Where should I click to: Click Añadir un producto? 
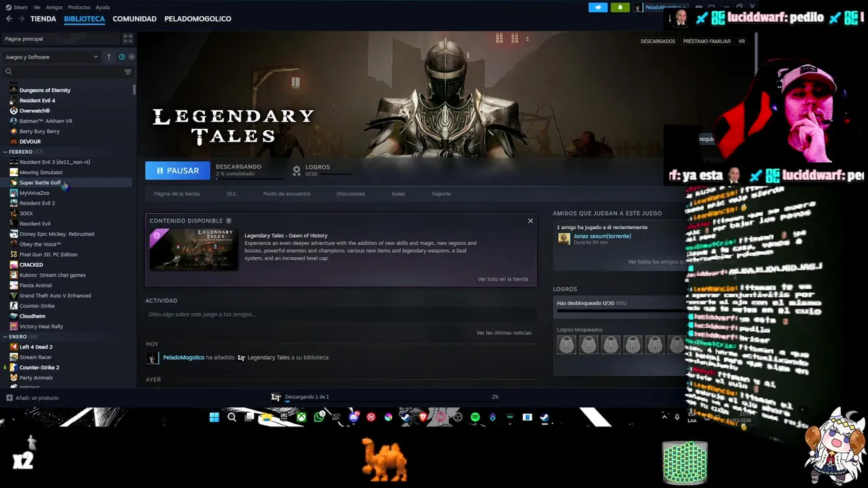pos(33,398)
